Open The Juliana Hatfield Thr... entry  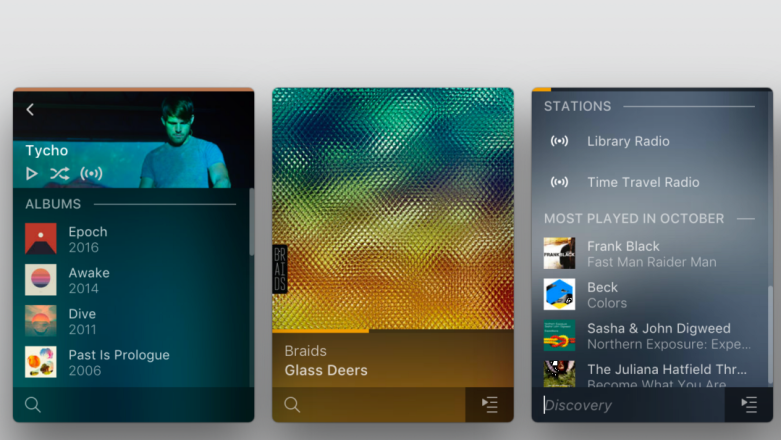[x=666, y=369]
